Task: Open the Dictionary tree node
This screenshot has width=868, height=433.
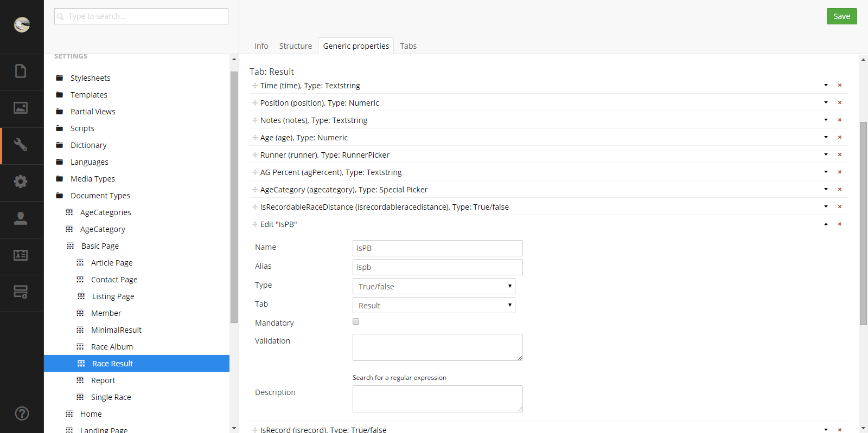Action: click(88, 145)
